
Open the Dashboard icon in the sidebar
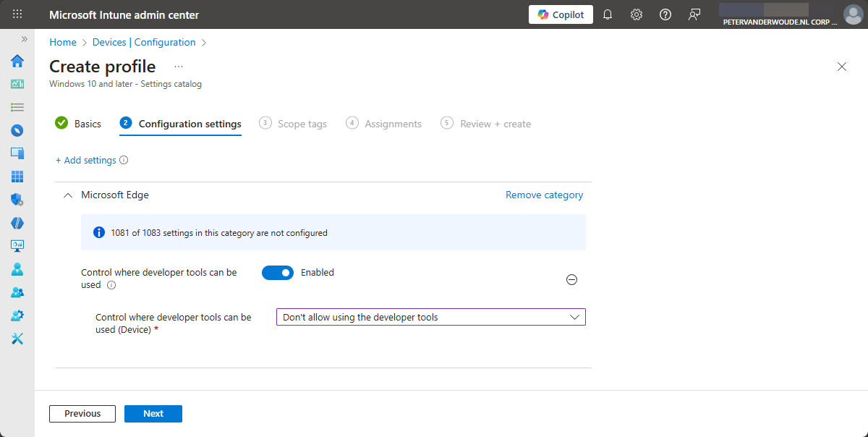17,84
